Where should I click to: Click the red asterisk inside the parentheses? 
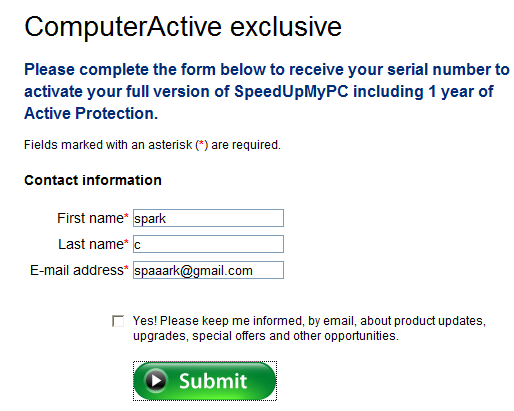[201, 144]
